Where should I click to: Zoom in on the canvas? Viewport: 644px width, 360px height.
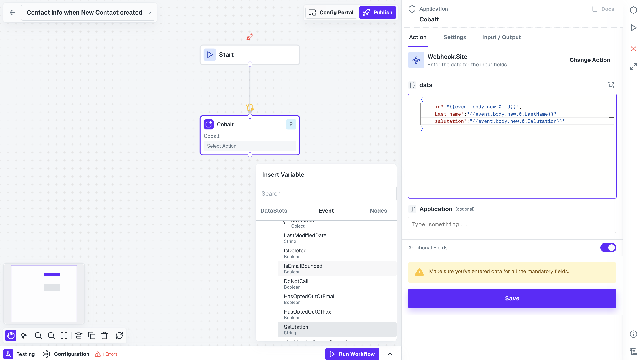tap(38, 335)
